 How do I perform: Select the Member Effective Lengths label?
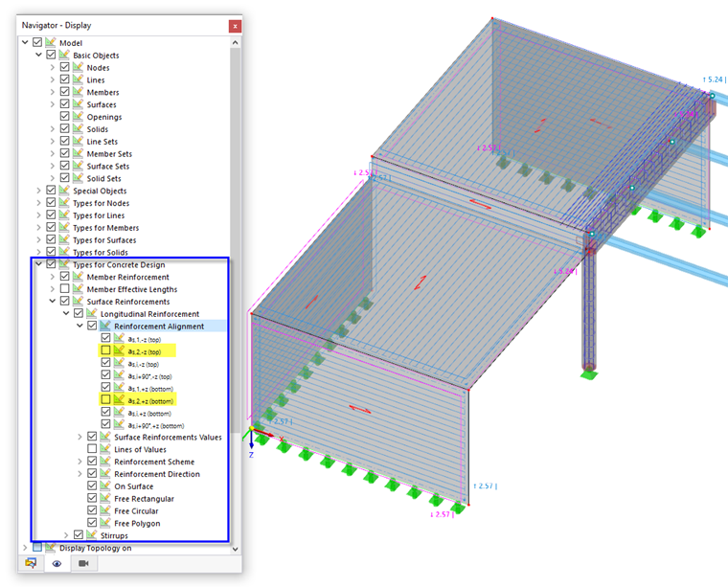pyautogui.click(x=132, y=289)
